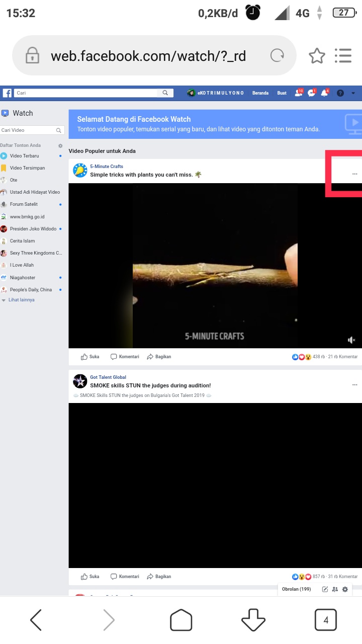Like the Got Talent video with Suka

(x=90, y=577)
